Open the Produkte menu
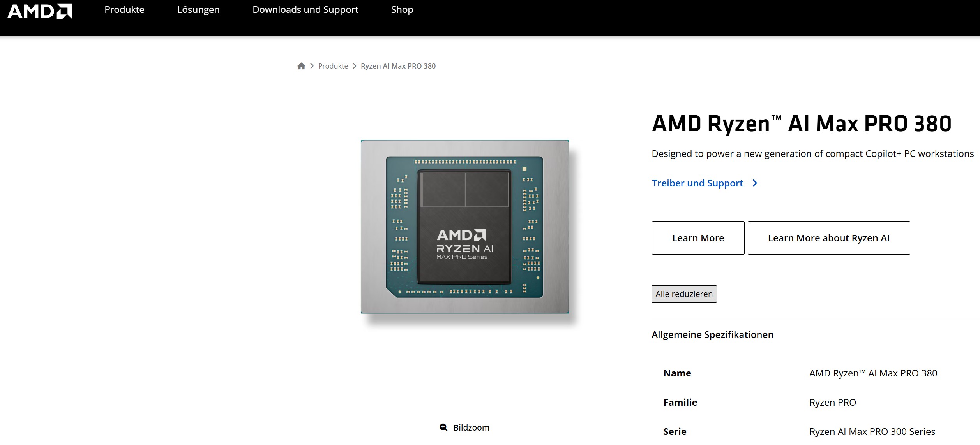 pos(124,9)
